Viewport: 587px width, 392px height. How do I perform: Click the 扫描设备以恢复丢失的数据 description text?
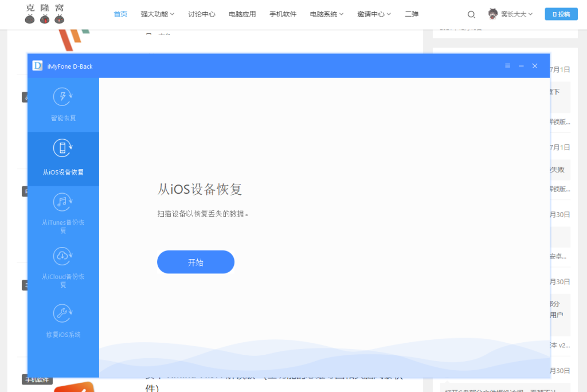(x=202, y=214)
